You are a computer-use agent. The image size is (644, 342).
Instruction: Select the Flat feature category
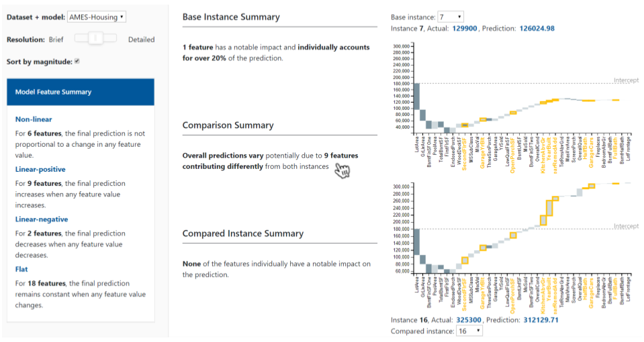21,270
